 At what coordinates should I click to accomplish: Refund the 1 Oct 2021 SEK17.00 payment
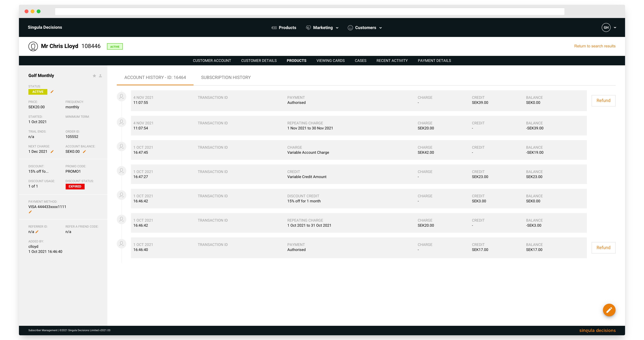coord(603,248)
